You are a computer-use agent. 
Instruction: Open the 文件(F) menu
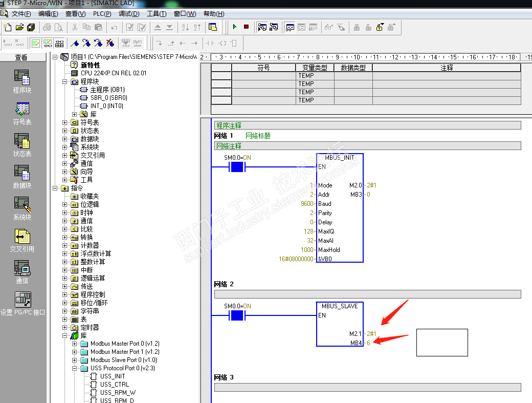click(21, 14)
